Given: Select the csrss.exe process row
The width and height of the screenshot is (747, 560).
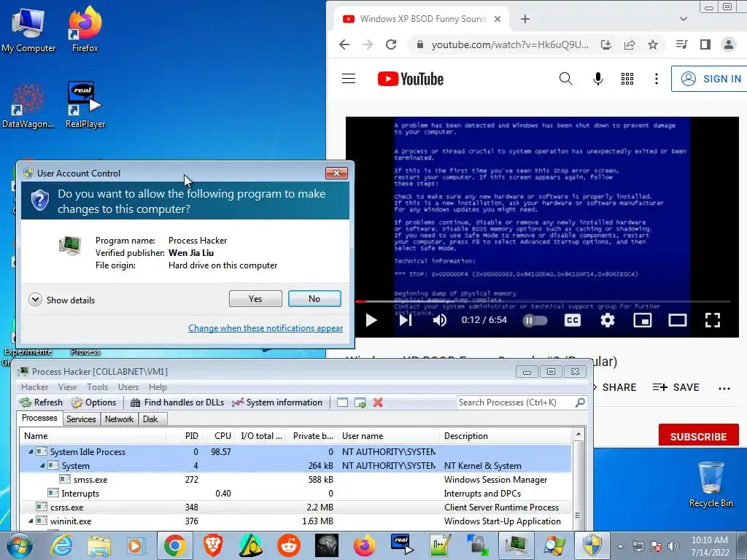Looking at the screenshot, I should tap(295, 507).
